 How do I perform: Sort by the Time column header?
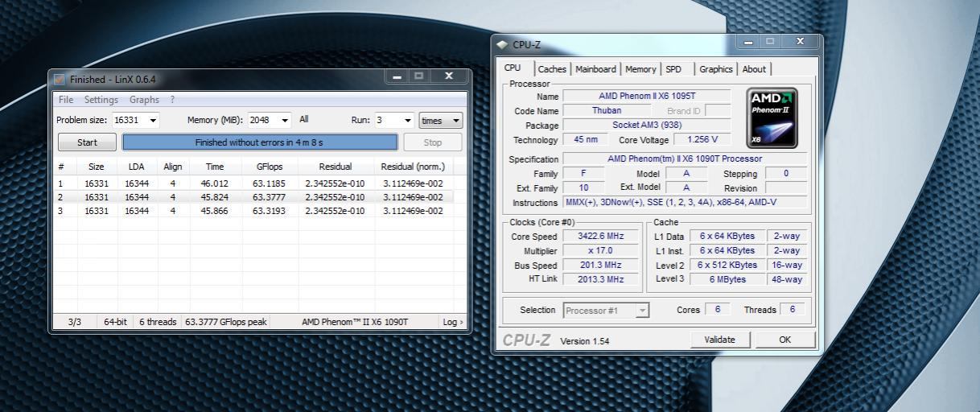[215, 167]
